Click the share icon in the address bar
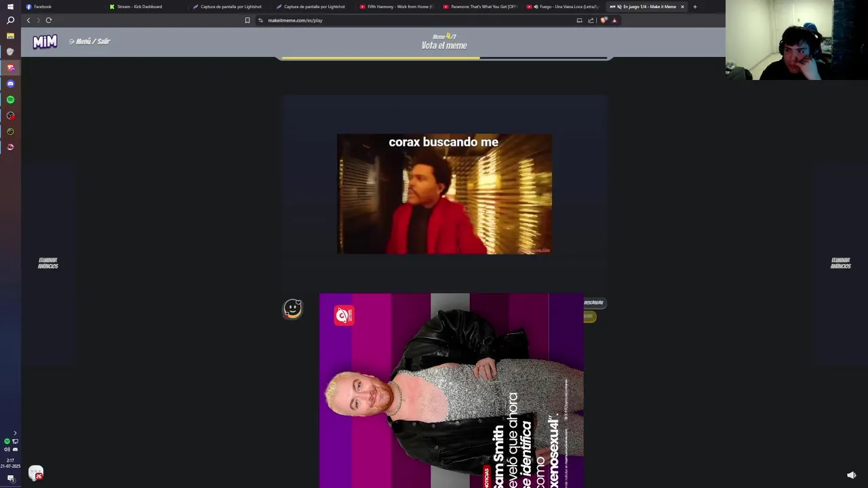This screenshot has height=488, width=868. click(x=591, y=20)
